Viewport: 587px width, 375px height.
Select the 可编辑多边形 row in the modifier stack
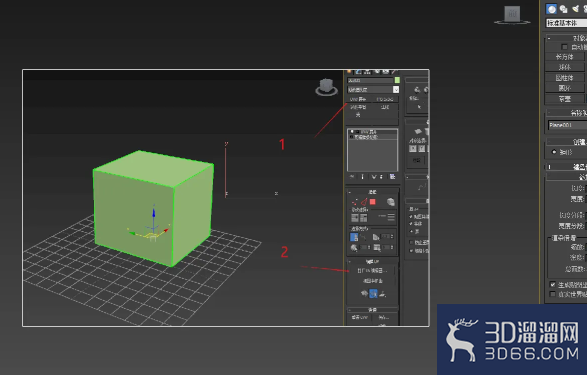coord(372,137)
